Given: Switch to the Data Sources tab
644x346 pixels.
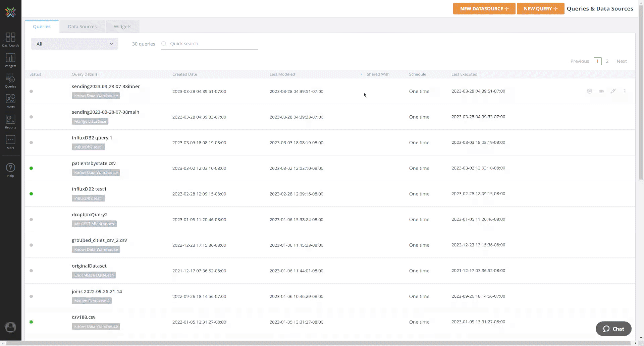Looking at the screenshot, I should [x=82, y=26].
